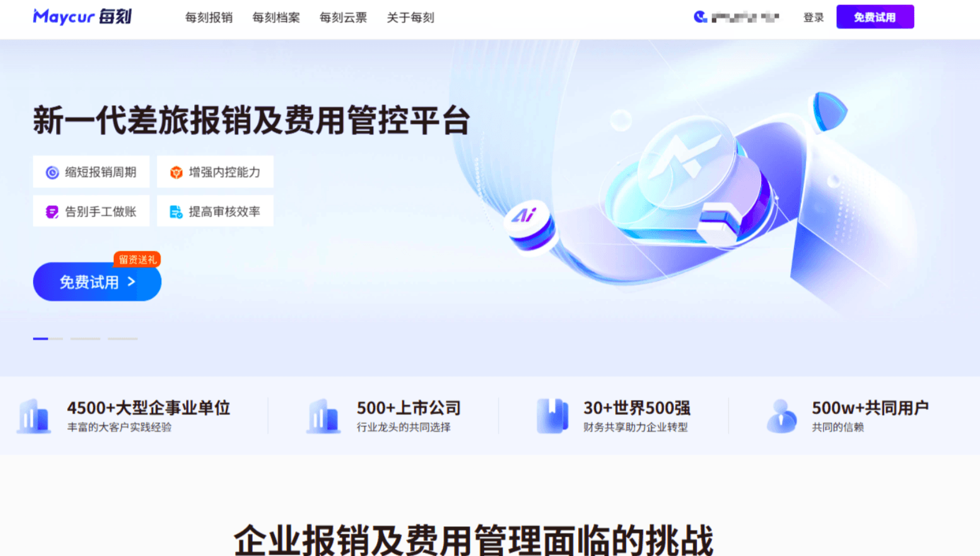
Task: Open the 每刻云票 menu
Action: (343, 17)
